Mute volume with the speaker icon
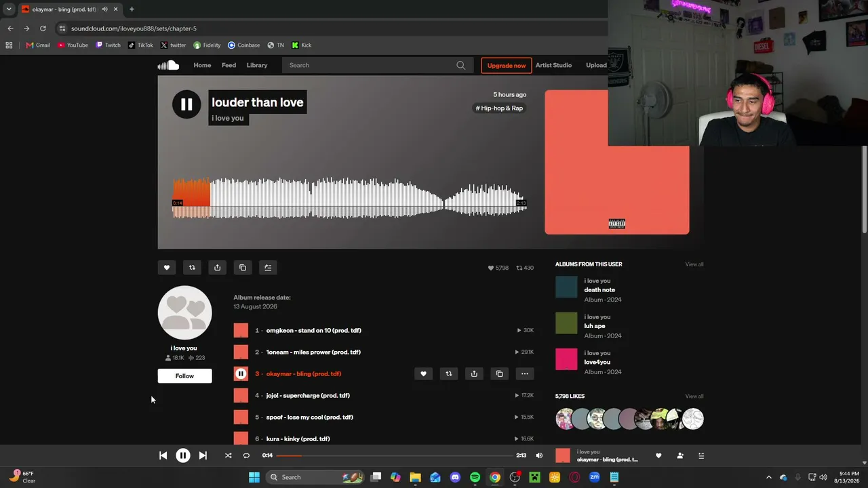Image resolution: width=868 pixels, height=488 pixels. point(539,455)
